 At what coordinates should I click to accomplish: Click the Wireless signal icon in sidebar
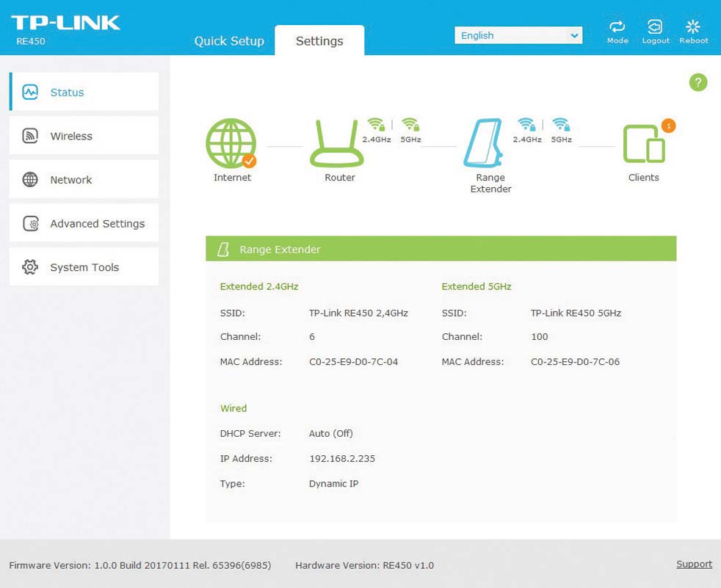tap(30, 136)
